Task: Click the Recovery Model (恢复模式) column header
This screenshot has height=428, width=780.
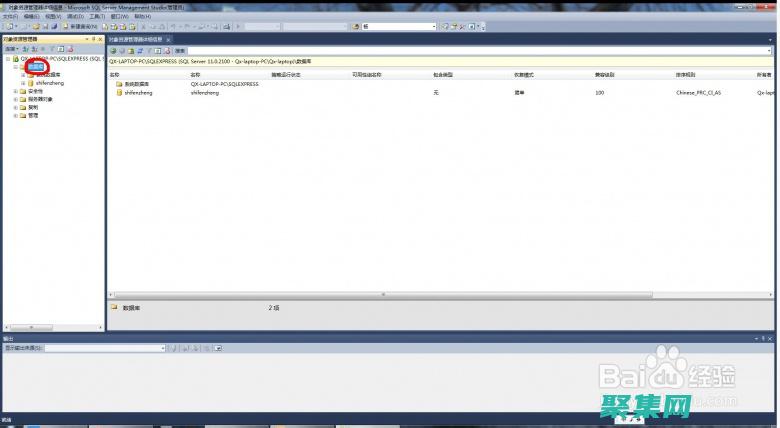Action: [524, 74]
